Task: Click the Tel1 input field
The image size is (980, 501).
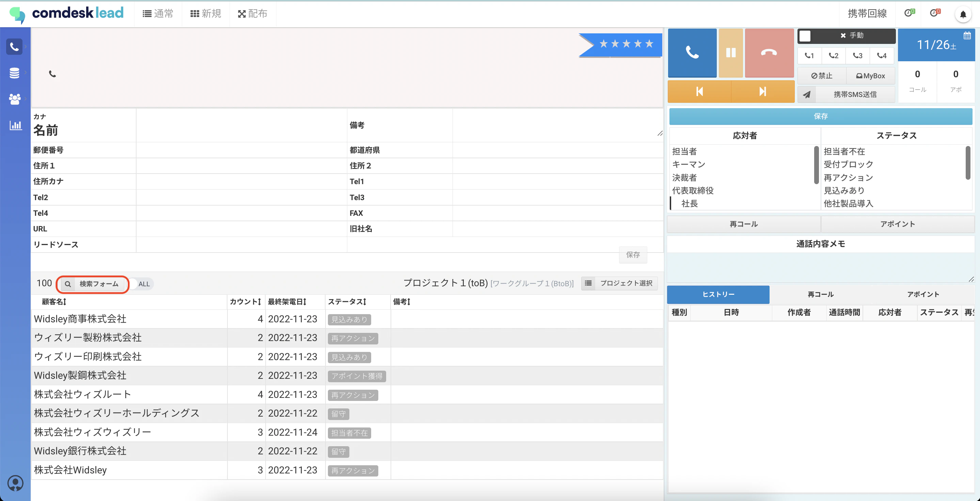Action: pos(558,182)
